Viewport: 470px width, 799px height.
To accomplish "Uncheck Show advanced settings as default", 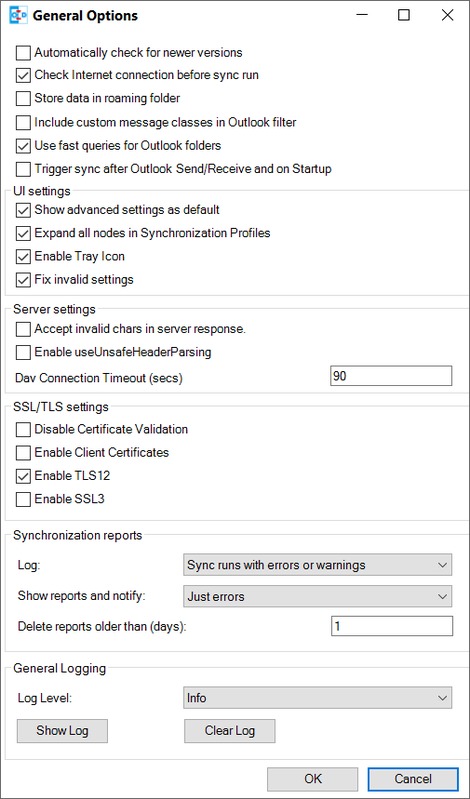I will point(23,209).
